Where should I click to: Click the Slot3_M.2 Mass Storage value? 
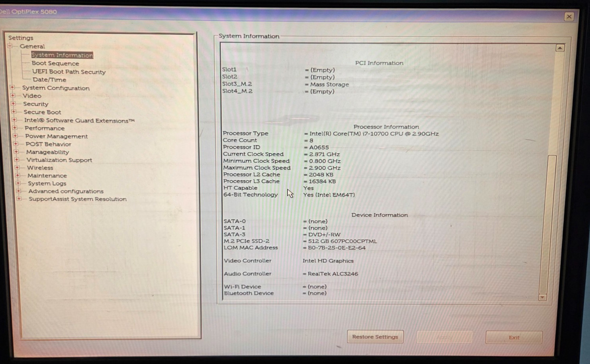[329, 85]
